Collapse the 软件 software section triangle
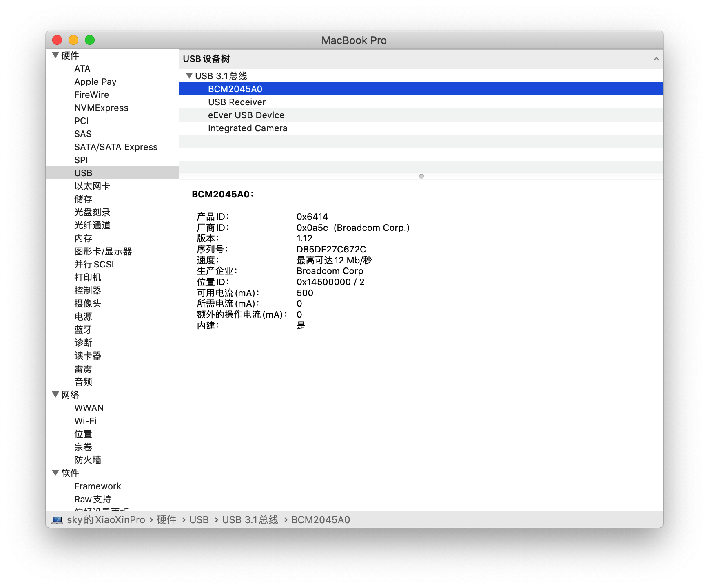Image resolution: width=709 pixels, height=588 pixels. tap(55, 473)
